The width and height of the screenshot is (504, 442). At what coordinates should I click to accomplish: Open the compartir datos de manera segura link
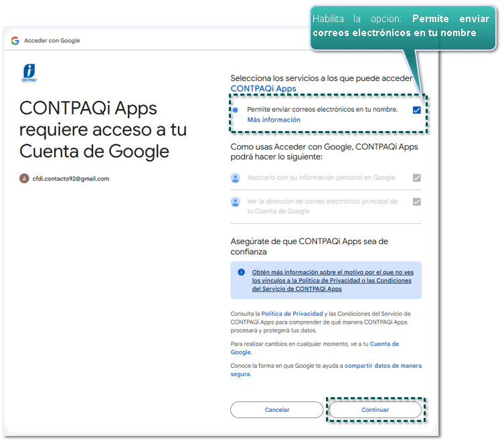(x=383, y=366)
